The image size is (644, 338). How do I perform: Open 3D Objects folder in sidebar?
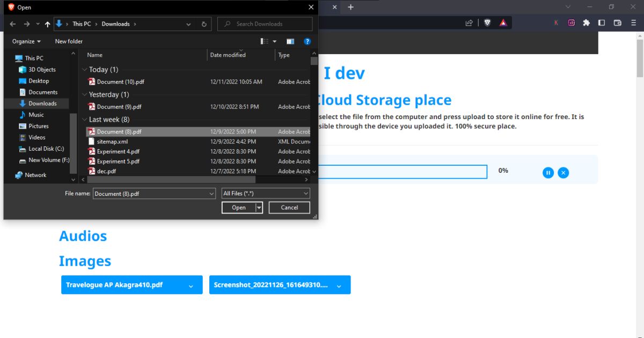(x=42, y=70)
